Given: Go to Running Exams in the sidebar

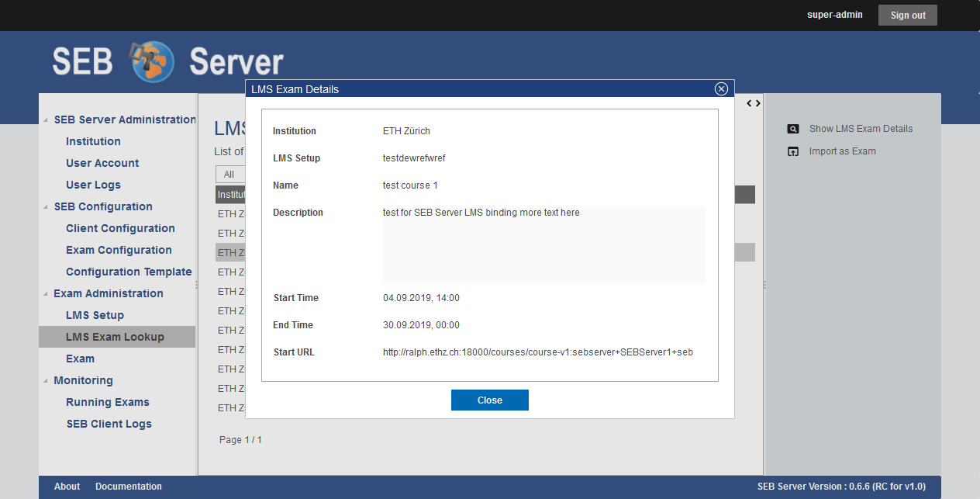Looking at the screenshot, I should (x=108, y=402).
